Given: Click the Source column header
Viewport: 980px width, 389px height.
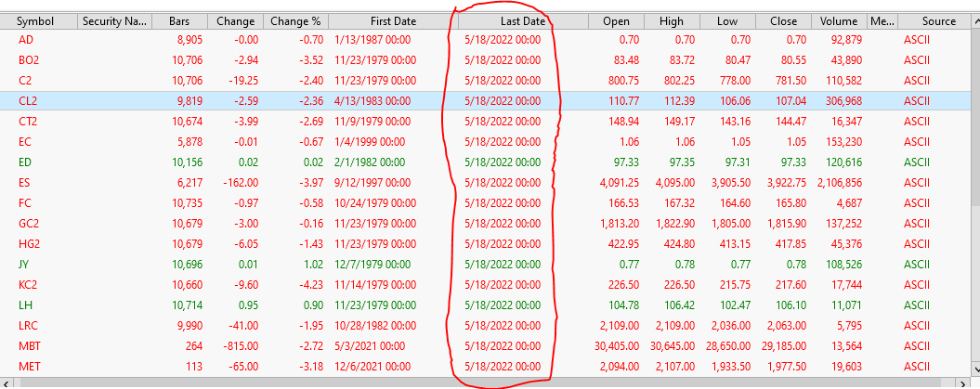Looking at the screenshot, I should [938, 20].
